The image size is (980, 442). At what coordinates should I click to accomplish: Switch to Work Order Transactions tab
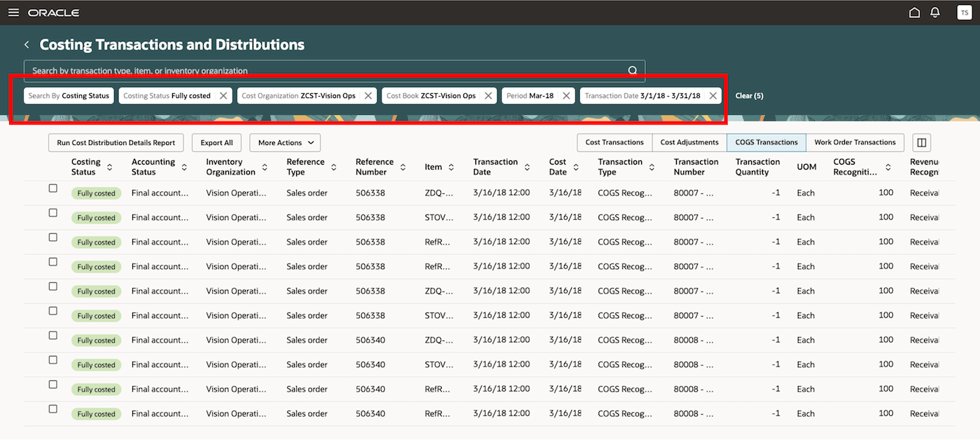coord(855,142)
